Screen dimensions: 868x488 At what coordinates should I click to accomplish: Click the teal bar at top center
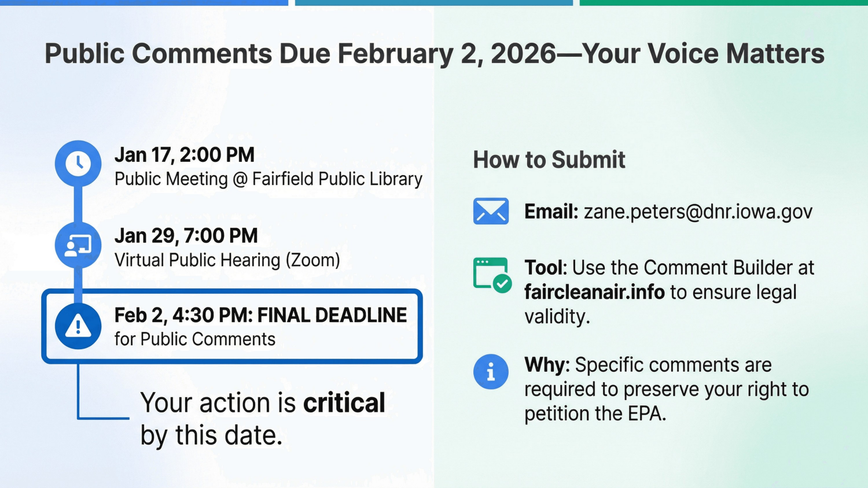click(434, 3)
